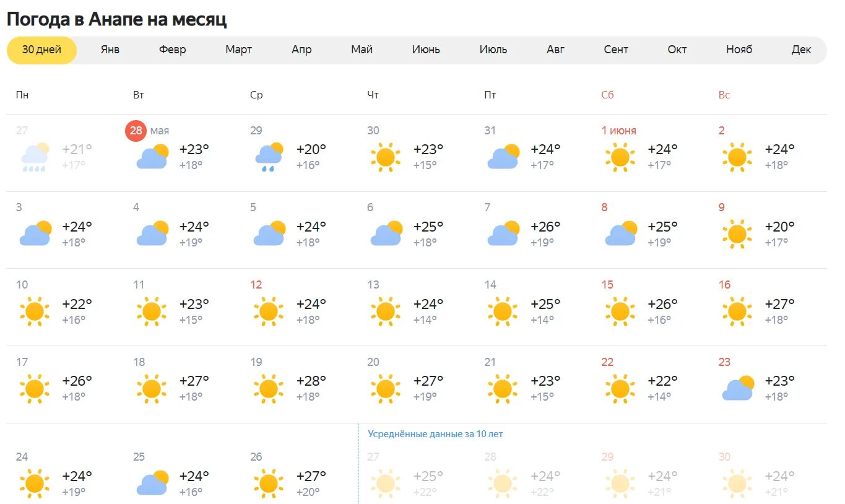Click the faded rain icon for May 27
This screenshot has width=845, height=504.
[35, 157]
